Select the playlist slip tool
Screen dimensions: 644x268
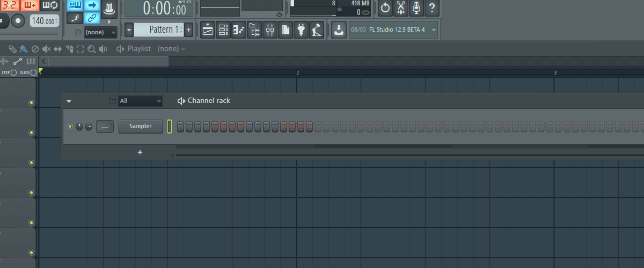tap(57, 49)
